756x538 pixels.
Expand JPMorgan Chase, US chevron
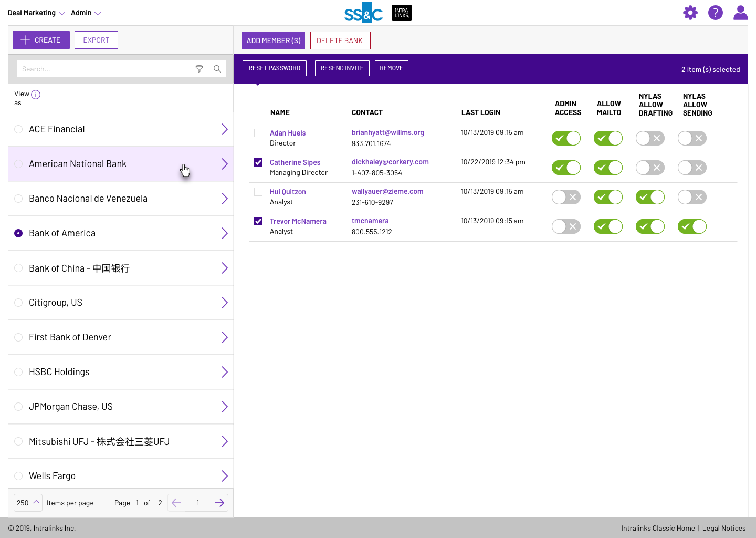click(225, 407)
